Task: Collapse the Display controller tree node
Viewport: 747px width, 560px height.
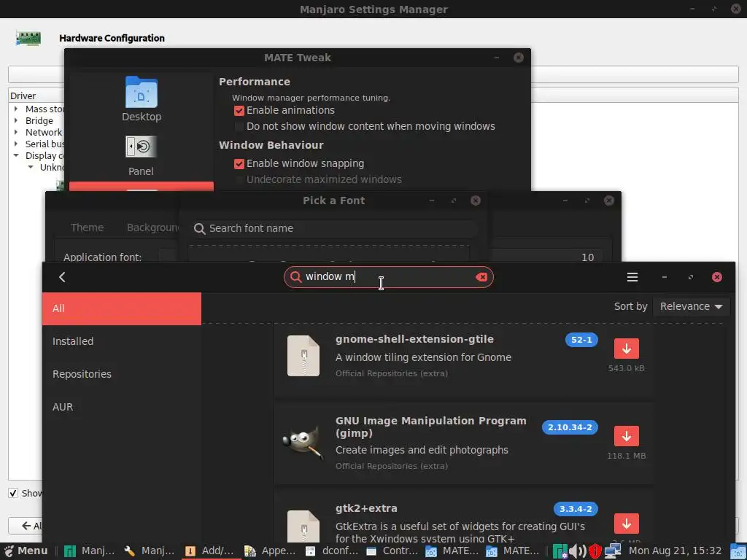Action: click(16, 155)
